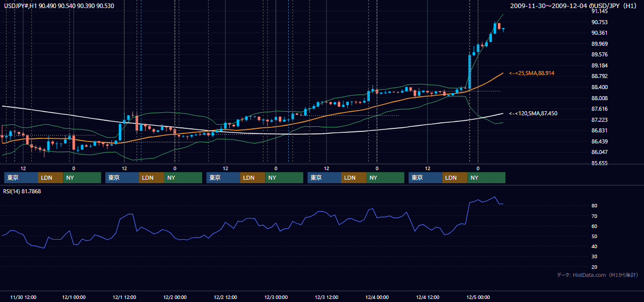Click the 12/5 00:00 time label
Screen dimensions: 644x302
click(478, 297)
